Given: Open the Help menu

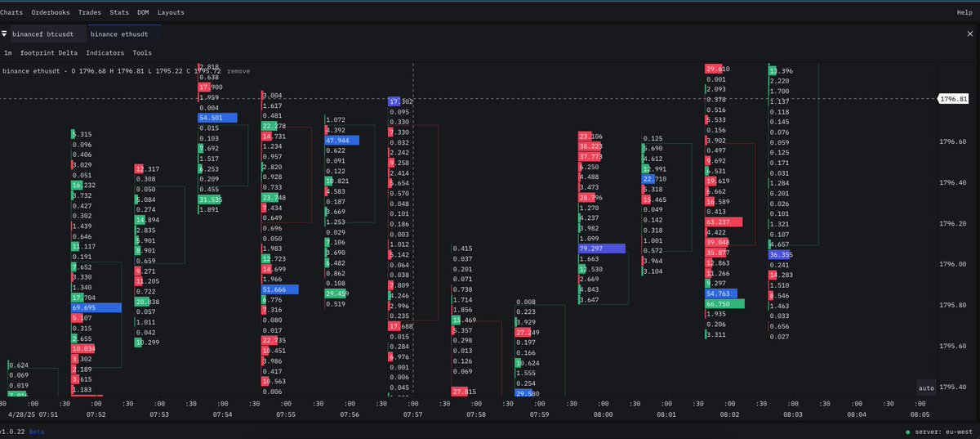Looking at the screenshot, I should click(964, 12).
